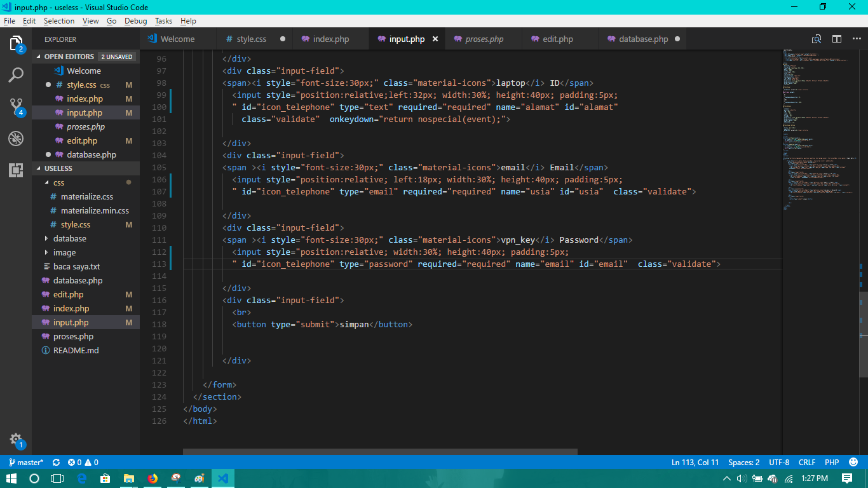Open Task View on the taskbar
This screenshot has height=488, width=868.
(57, 478)
